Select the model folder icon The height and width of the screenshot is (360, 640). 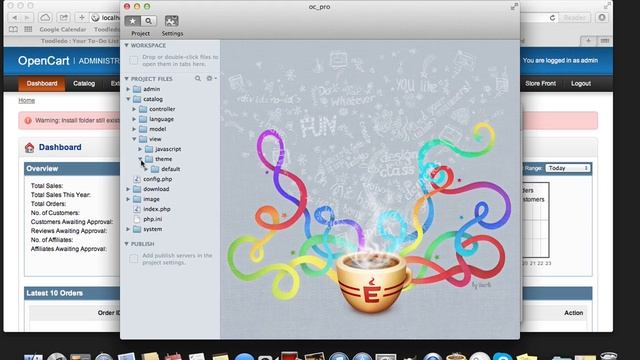point(143,129)
